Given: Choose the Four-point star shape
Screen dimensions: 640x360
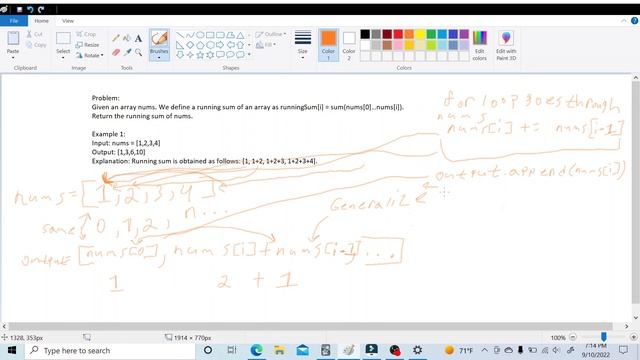Looking at the screenshot, I should click(x=190, y=55).
